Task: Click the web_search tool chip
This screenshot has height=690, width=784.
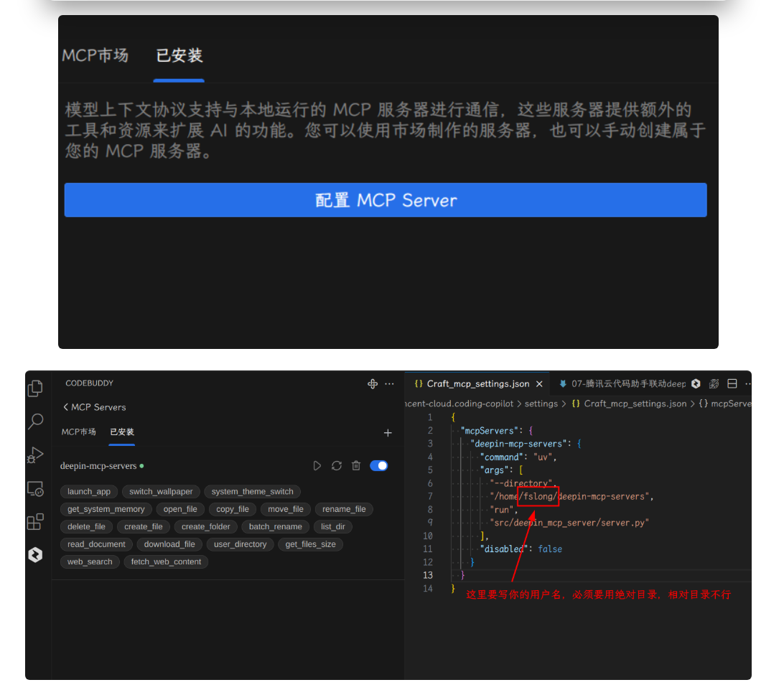Action: coord(90,561)
